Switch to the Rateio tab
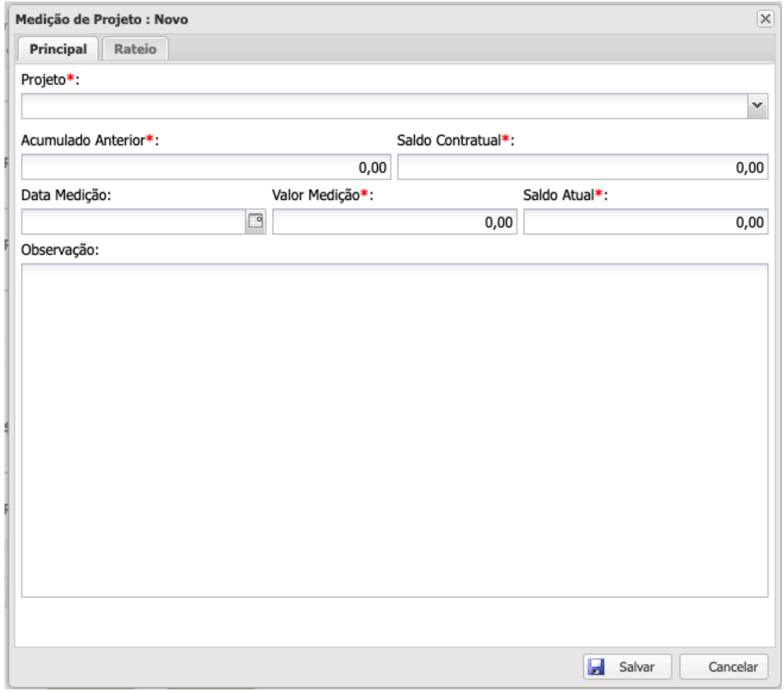Viewport: 784px width, 693px height. coord(135,49)
